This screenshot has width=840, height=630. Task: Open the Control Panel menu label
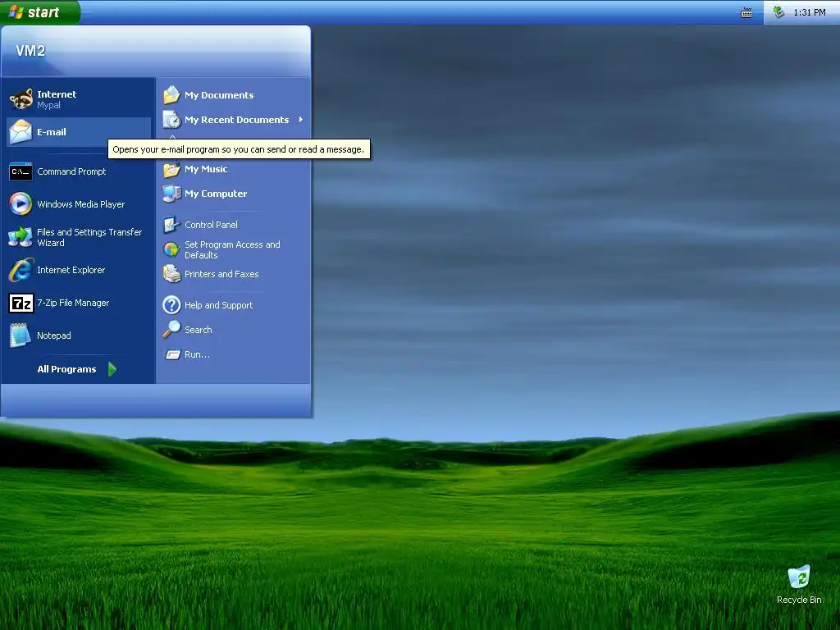(211, 225)
